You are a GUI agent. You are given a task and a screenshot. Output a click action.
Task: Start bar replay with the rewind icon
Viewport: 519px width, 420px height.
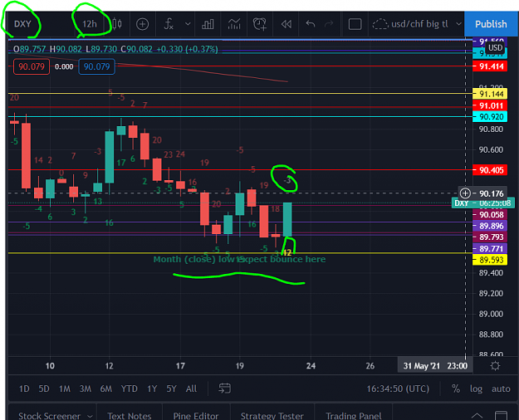(x=286, y=24)
